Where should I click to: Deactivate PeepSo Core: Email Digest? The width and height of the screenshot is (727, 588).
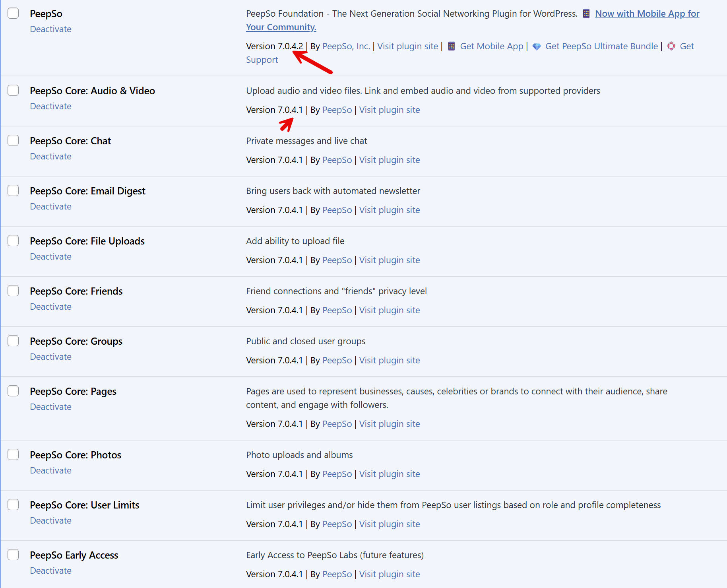[50, 206]
